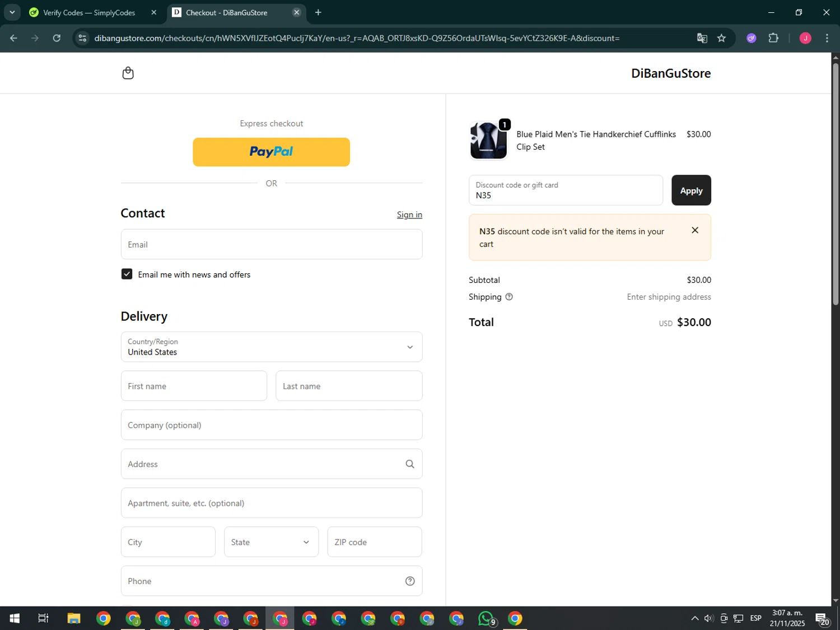Open the volume speaker icon in tray
Image resolution: width=840 pixels, height=630 pixels.
[x=708, y=618]
